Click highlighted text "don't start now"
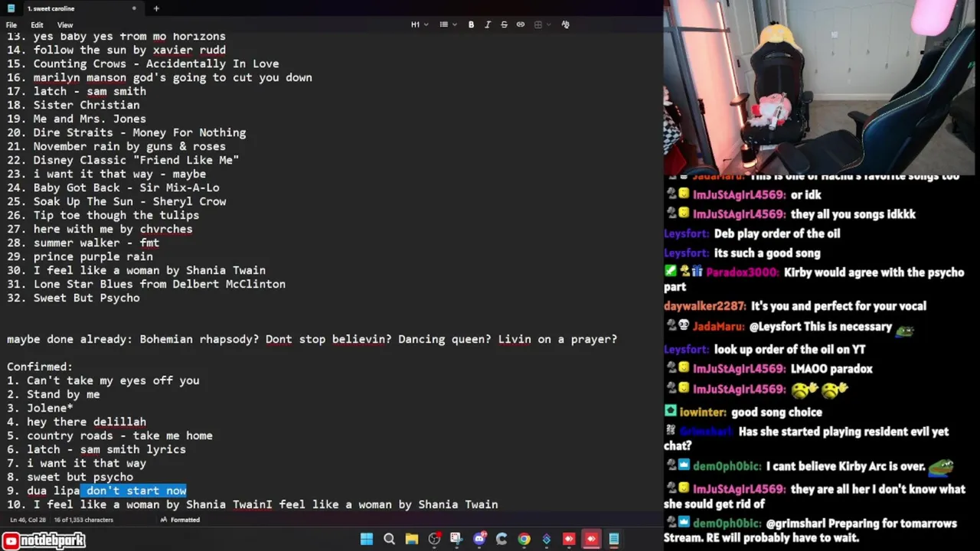Viewport: 980px width, 551px height. [x=136, y=491]
